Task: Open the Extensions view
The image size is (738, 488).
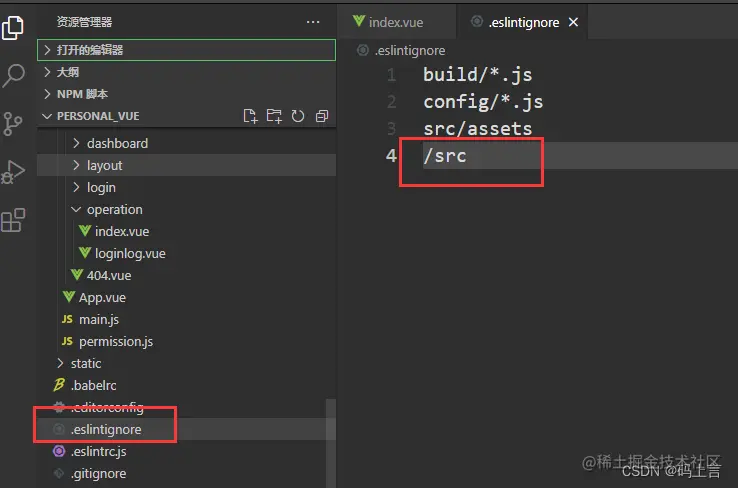Action: pos(13,220)
